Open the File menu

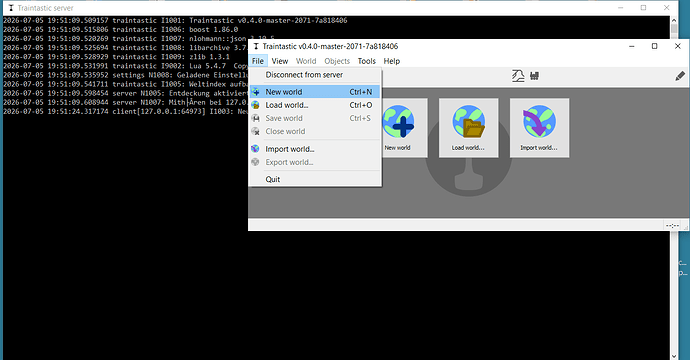coord(258,61)
